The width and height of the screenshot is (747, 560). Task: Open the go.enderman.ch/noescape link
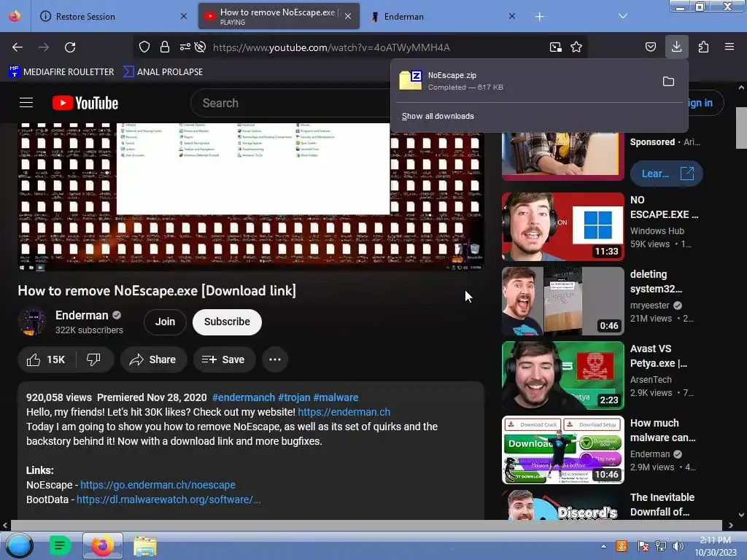tap(158, 485)
